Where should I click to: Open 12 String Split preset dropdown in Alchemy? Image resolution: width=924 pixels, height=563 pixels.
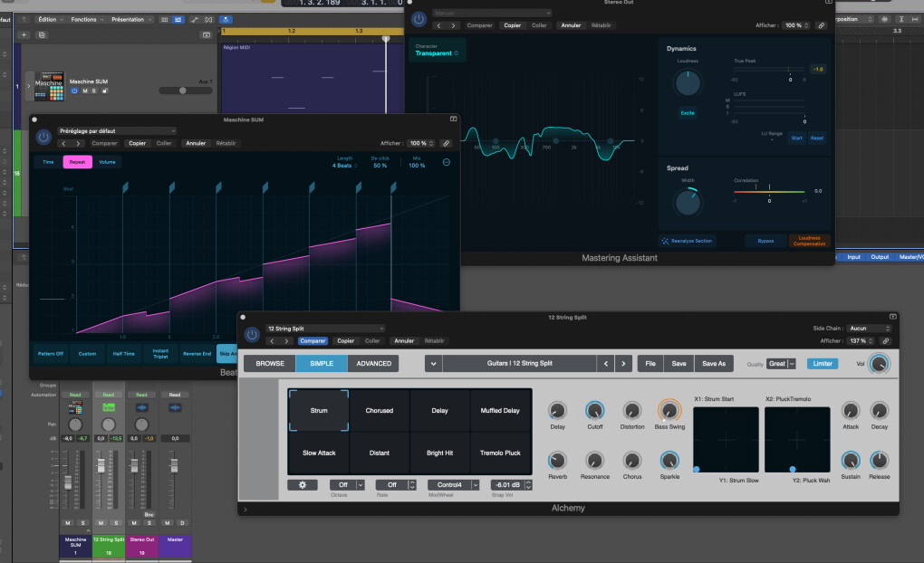[325, 329]
